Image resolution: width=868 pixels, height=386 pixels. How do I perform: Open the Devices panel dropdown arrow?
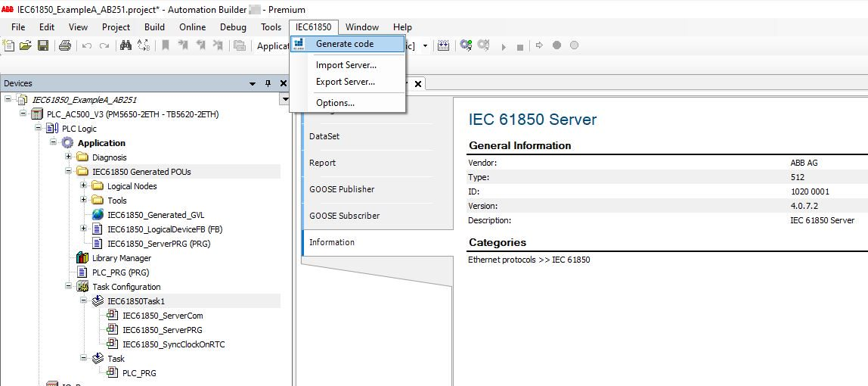(253, 84)
